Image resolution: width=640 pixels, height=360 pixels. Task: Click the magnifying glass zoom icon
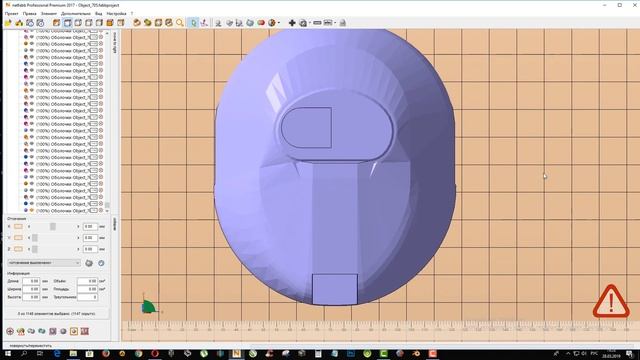(180, 23)
